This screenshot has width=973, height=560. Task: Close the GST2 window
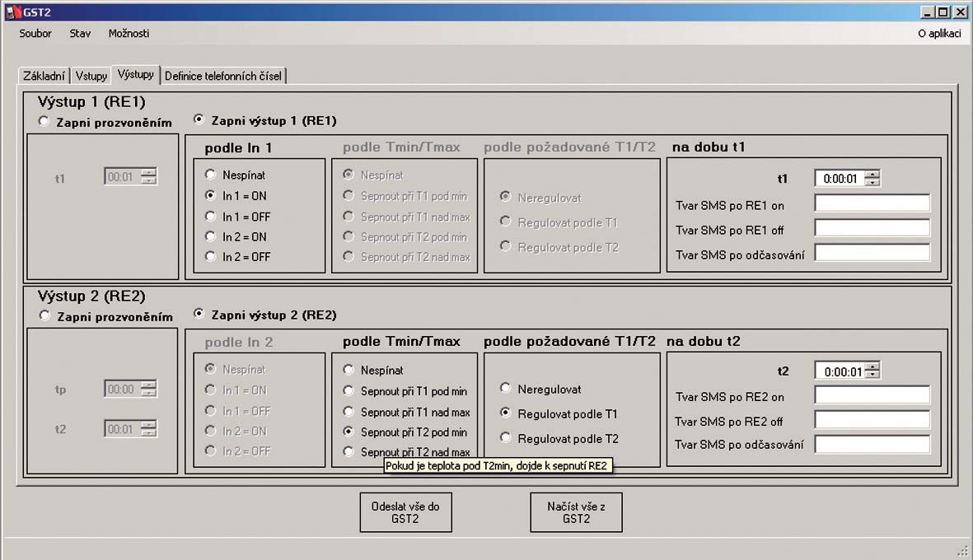pos(960,12)
